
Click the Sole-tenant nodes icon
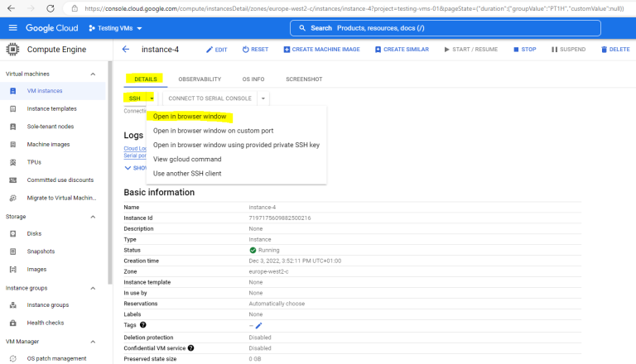13,127
